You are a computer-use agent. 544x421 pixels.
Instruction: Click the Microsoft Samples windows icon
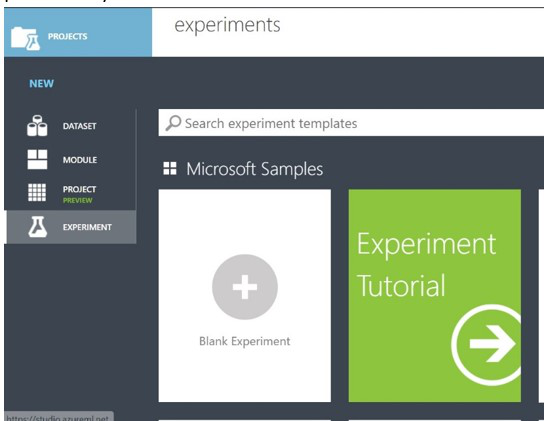[170, 168]
